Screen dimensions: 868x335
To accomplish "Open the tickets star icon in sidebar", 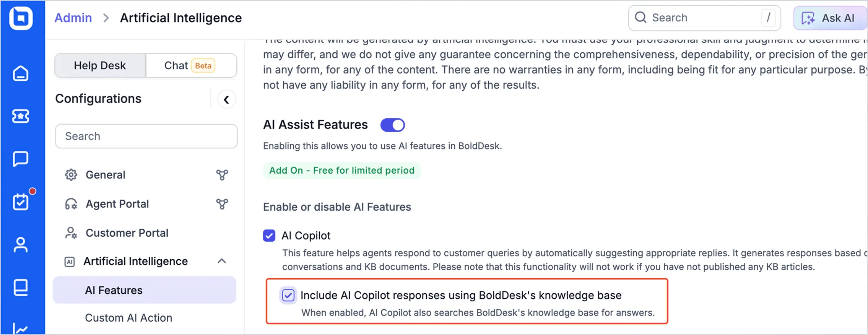I will point(21,116).
